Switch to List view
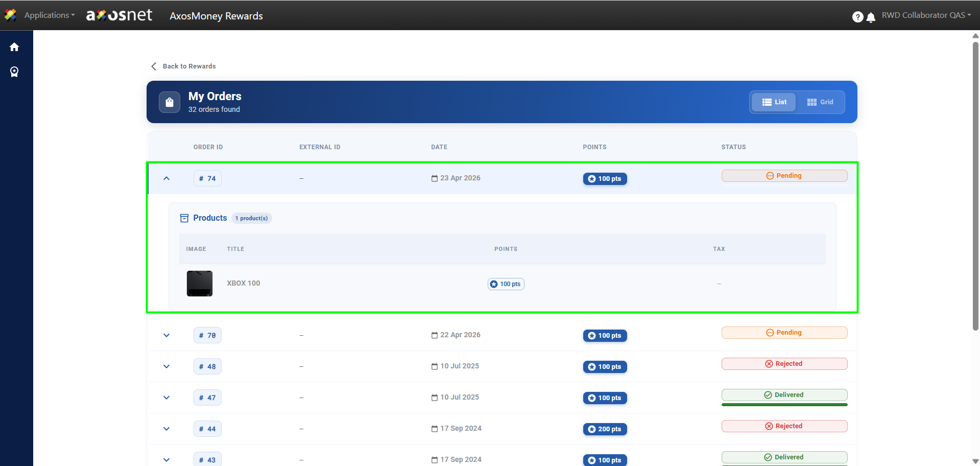The height and width of the screenshot is (466, 980). point(774,102)
